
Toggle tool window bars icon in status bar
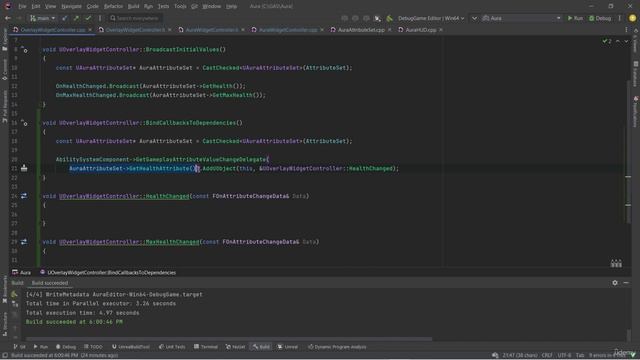pos(5,356)
